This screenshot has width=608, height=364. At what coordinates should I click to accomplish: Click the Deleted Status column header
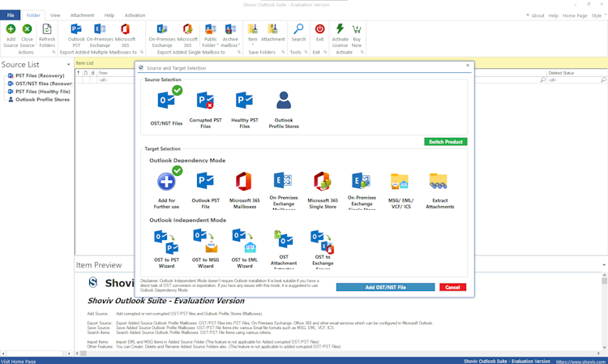click(576, 73)
